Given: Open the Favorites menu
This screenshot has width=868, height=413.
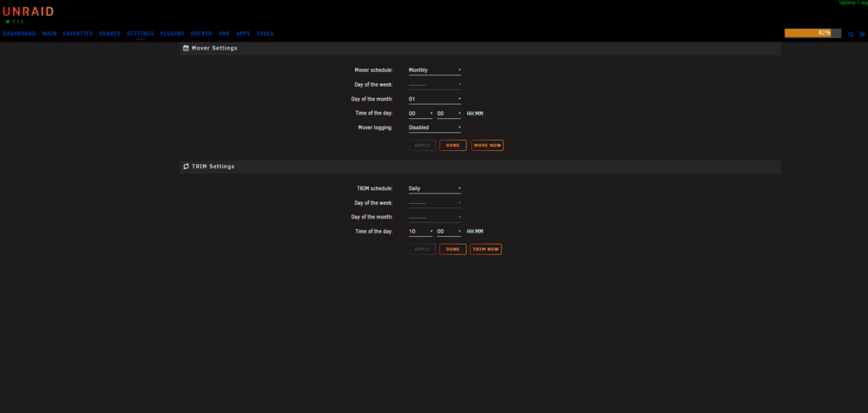Looking at the screenshot, I should pos(78,34).
